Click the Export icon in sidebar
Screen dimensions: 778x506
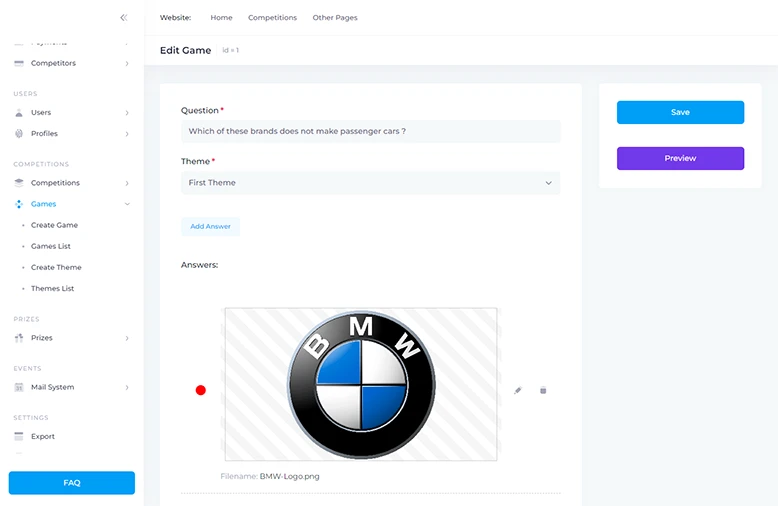[x=19, y=436]
